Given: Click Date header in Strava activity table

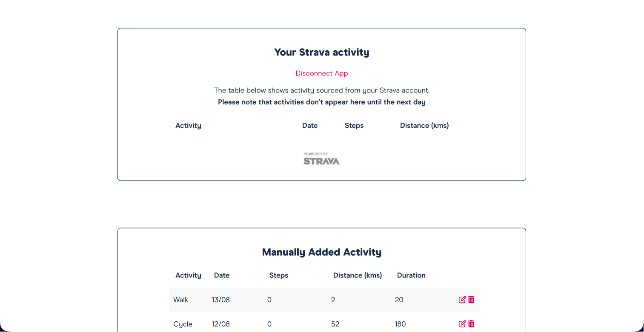Looking at the screenshot, I should 310,125.
